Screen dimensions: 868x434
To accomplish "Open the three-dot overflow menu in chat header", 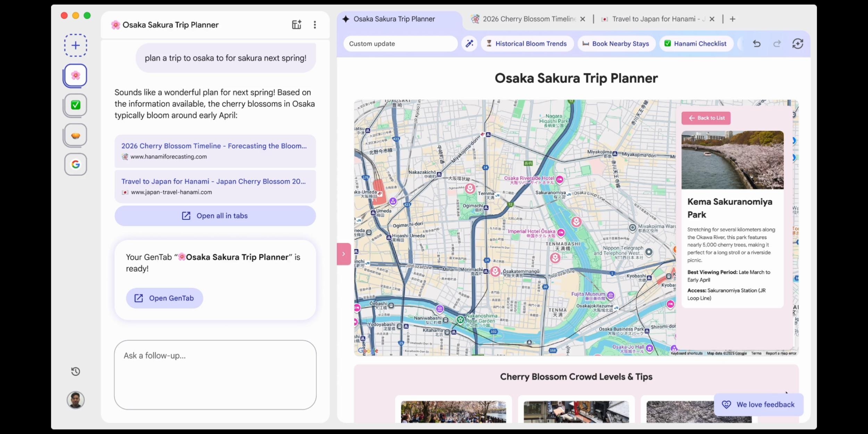I will pos(315,24).
